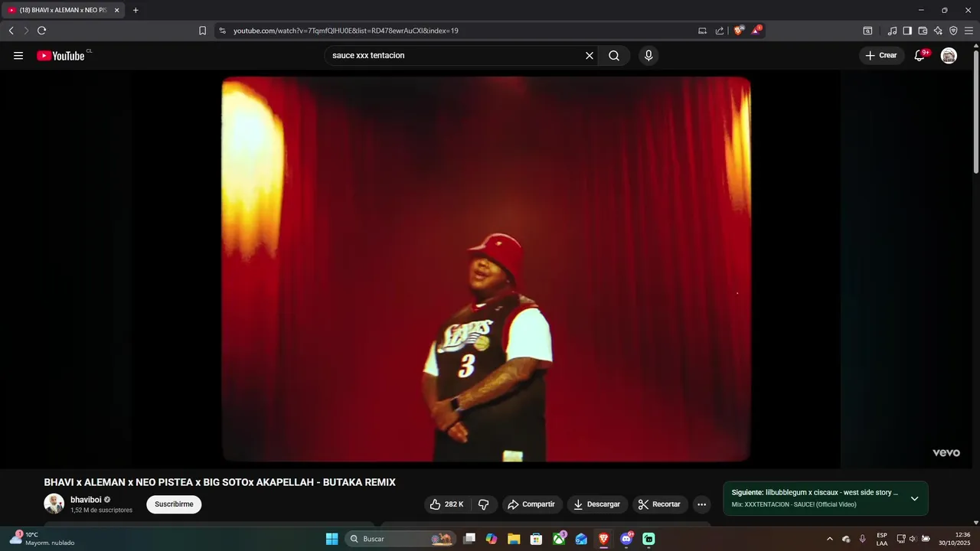Screen dimensions: 980x551
Task: Click the address bar URL
Action: (346, 31)
